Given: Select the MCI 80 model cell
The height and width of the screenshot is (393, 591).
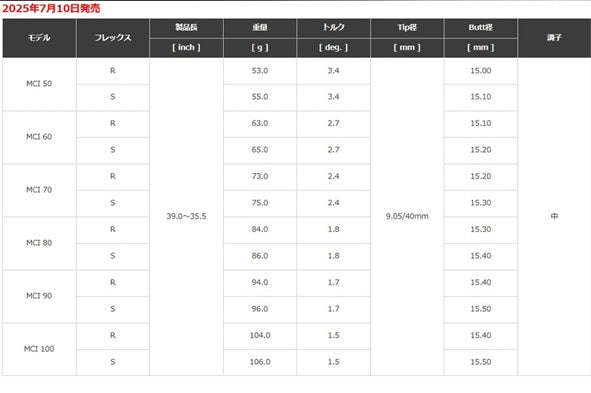Looking at the screenshot, I should click(x=39, y=243).
